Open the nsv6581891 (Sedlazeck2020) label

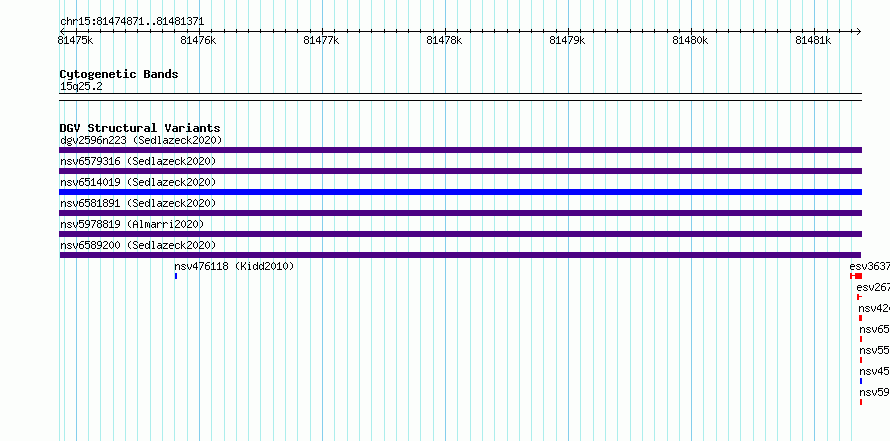(138, 203)
